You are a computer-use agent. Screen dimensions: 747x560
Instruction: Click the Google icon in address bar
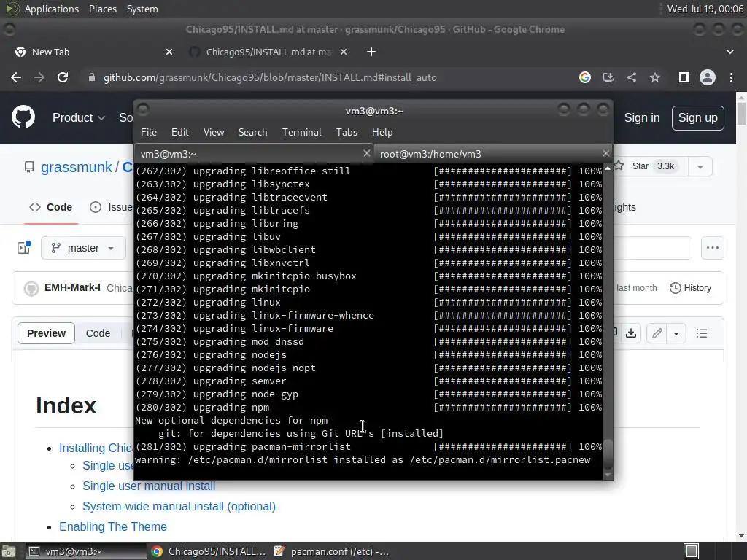click(585, 77)
